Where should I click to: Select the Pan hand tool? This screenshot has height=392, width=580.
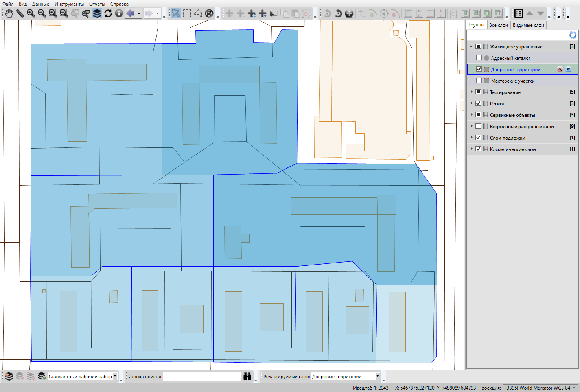9,13
